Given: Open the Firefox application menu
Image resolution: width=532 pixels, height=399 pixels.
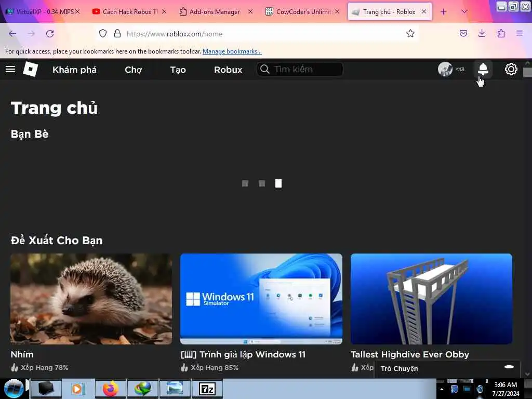Looking at the screenshot, I should click(x=520, y=33).
